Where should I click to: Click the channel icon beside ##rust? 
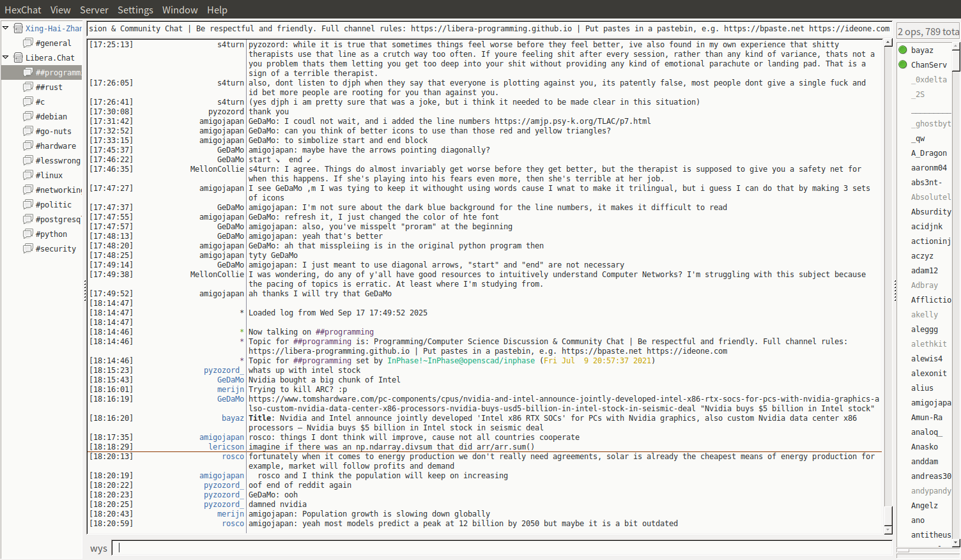[27, 87]
